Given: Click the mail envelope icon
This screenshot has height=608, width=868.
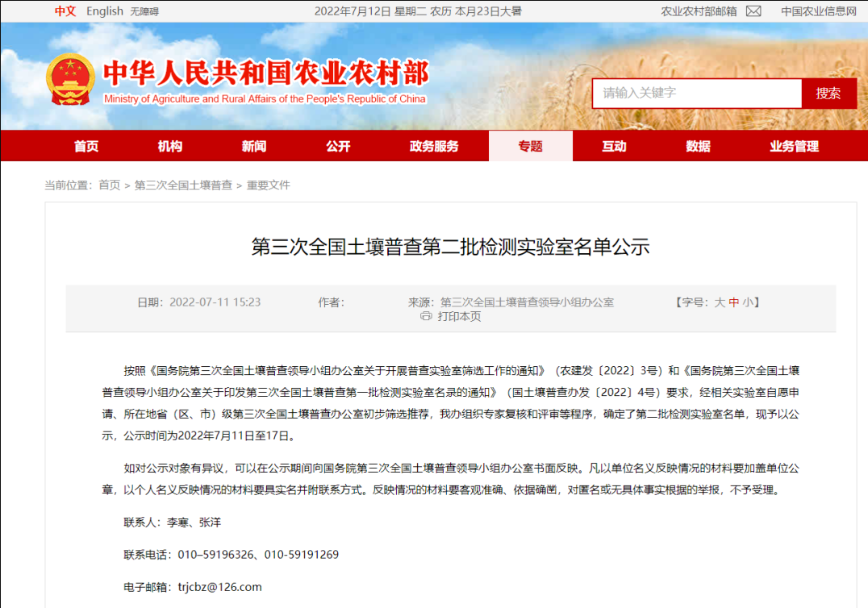Looking at the screenshot, I should (x=753, y=11).
